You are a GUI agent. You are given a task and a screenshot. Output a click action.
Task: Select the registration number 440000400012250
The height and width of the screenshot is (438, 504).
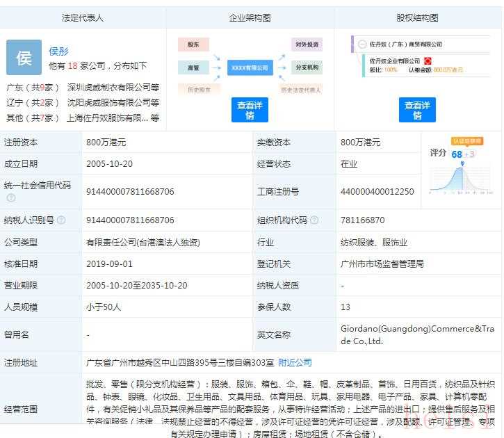[377, 191]
